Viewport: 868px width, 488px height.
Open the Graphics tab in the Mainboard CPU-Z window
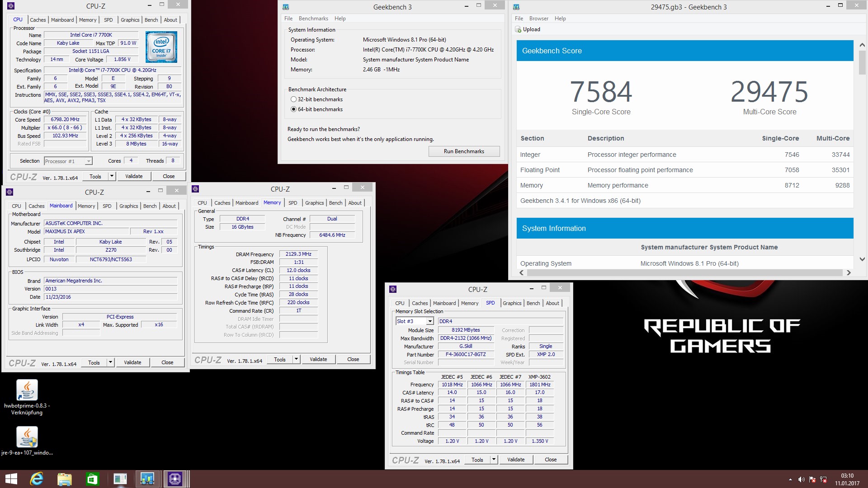point(129,206)
